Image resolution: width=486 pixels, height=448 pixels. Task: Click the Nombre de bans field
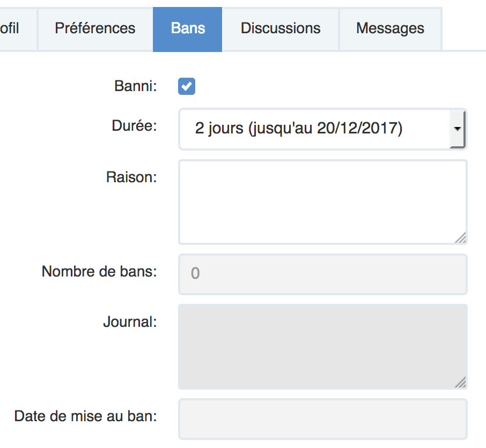coord(322,274)
